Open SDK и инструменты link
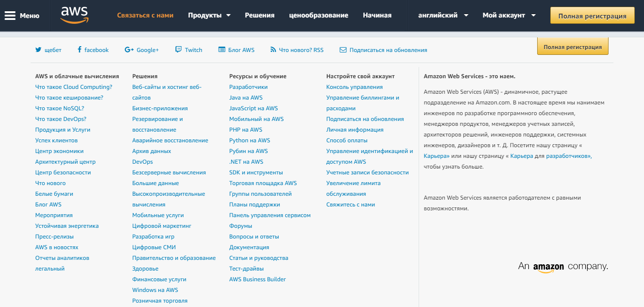This screenshot has height=307, width=644. tap(256, 172)
